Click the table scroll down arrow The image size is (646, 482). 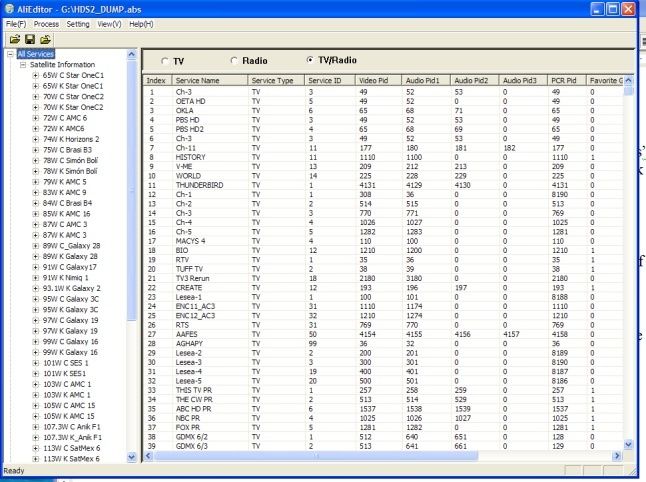(x=628, y=445)
